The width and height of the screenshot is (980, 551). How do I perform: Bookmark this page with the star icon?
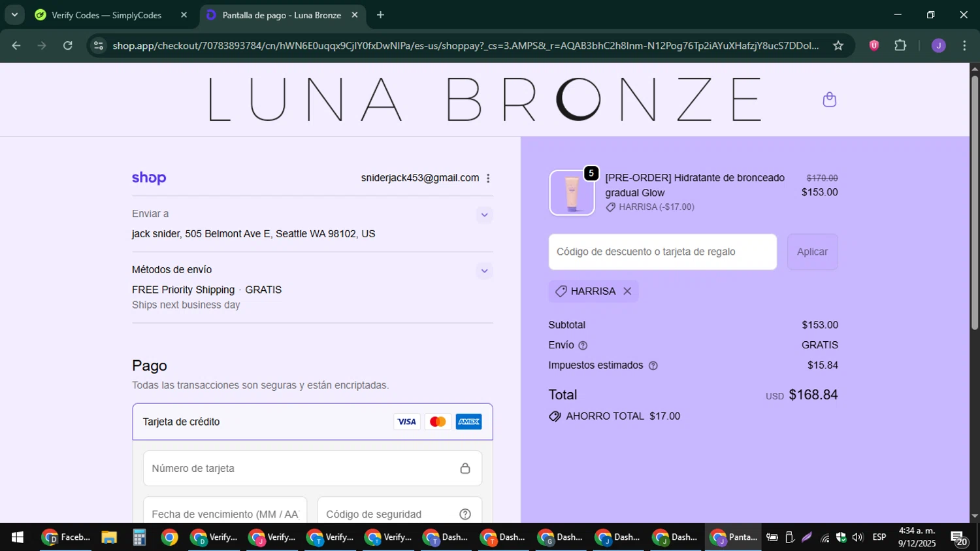tap(838, 46)
